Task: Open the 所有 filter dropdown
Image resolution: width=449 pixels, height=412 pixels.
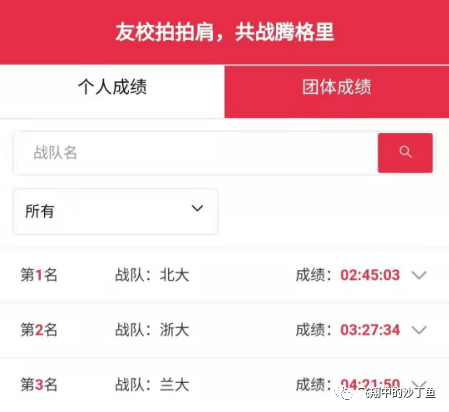Action: pyautogui.click(x=115, y=211)
